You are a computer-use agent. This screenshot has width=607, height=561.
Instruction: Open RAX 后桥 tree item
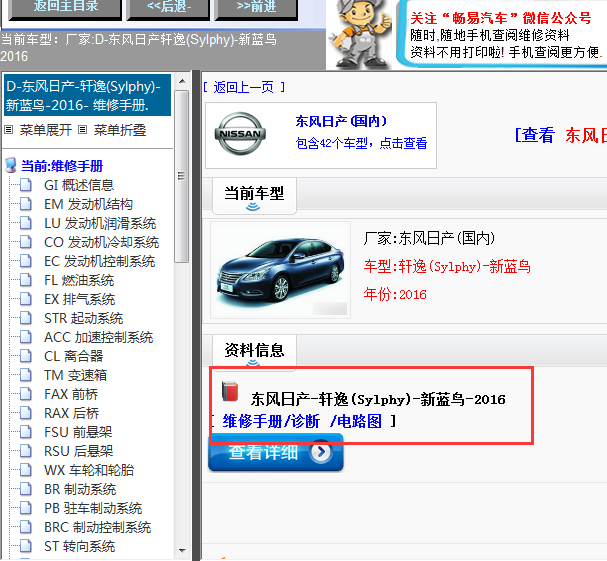click(72, 413)
